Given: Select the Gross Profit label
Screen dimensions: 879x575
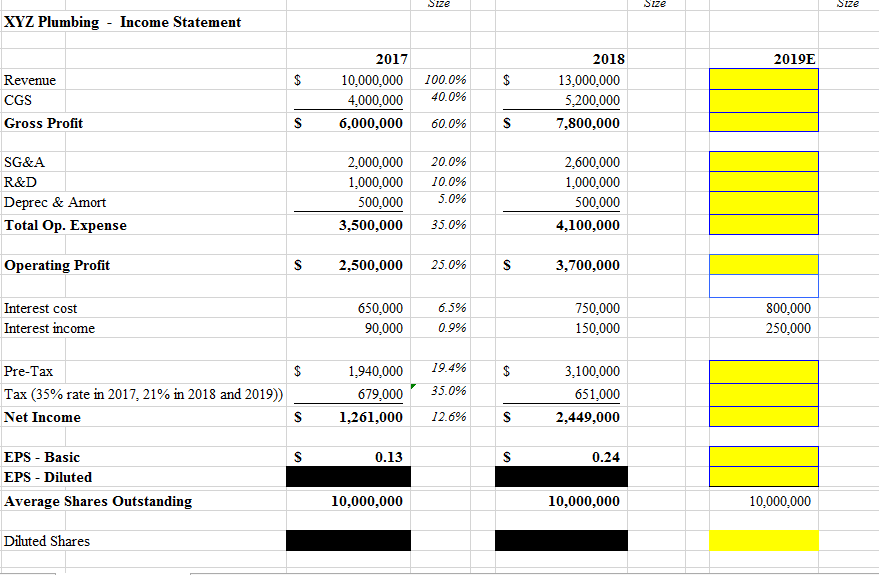Looking at the screenshot, I should (44, 123).
